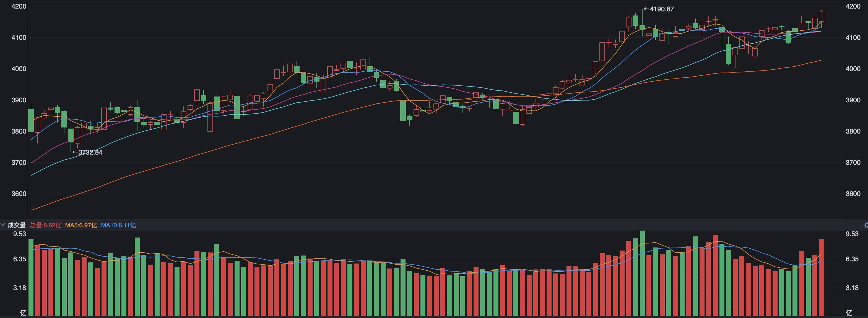Click the orange MA5:6.97亿 legend label
Image resolution: width=868 pixels, height=318 pixels.
(x=81, y=225)
